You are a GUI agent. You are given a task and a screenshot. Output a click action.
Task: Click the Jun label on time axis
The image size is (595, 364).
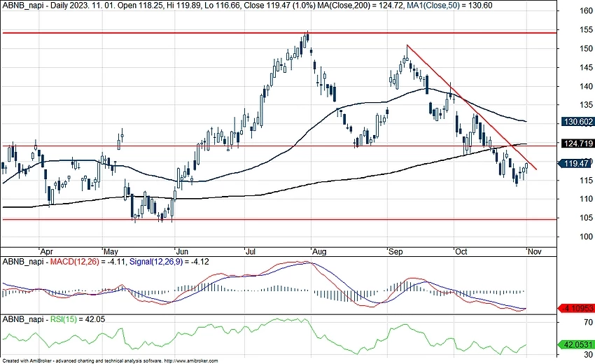[x=182, y=251]
